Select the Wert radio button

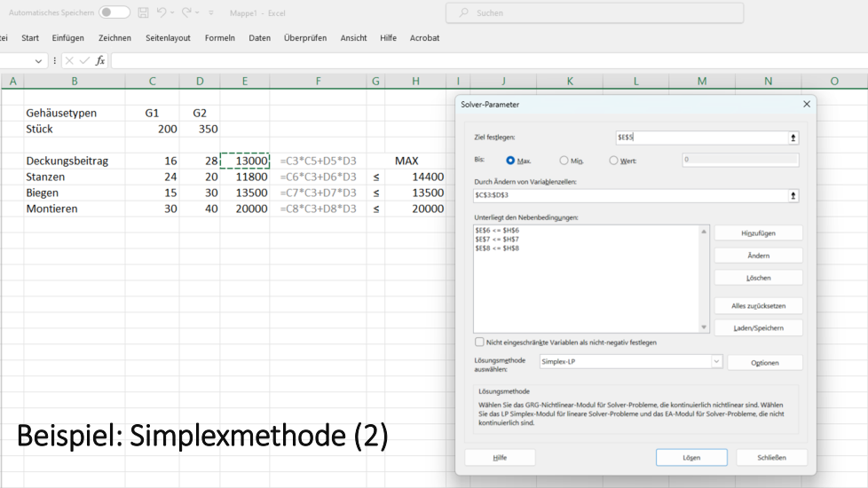614,161
